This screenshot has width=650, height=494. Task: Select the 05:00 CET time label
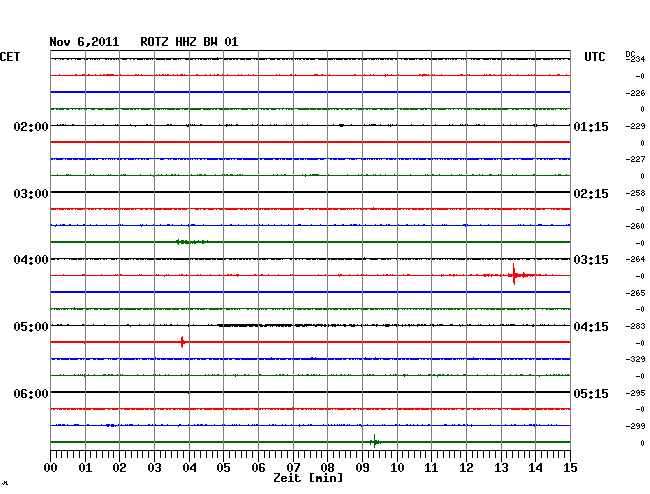[x=31, y=327]
